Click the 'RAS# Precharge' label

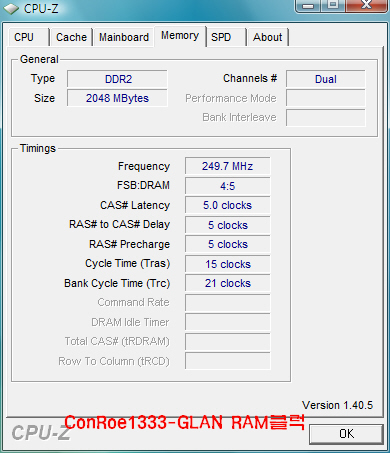tap(129, 244)
